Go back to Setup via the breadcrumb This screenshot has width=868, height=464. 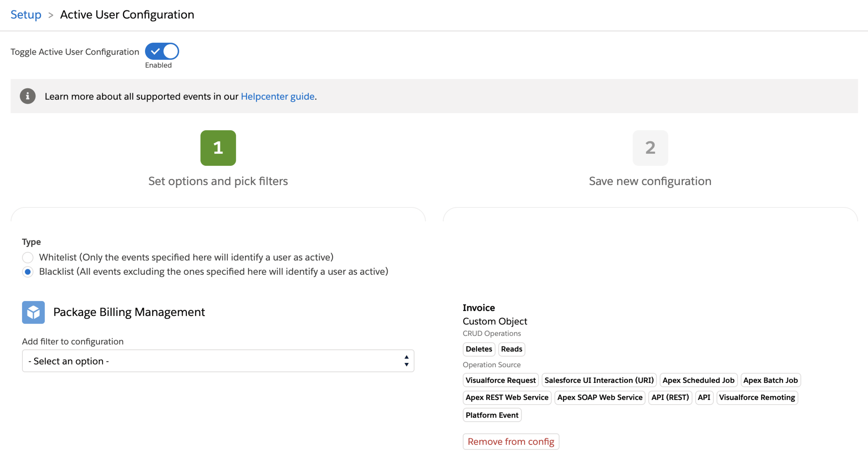tap(26, 14)
